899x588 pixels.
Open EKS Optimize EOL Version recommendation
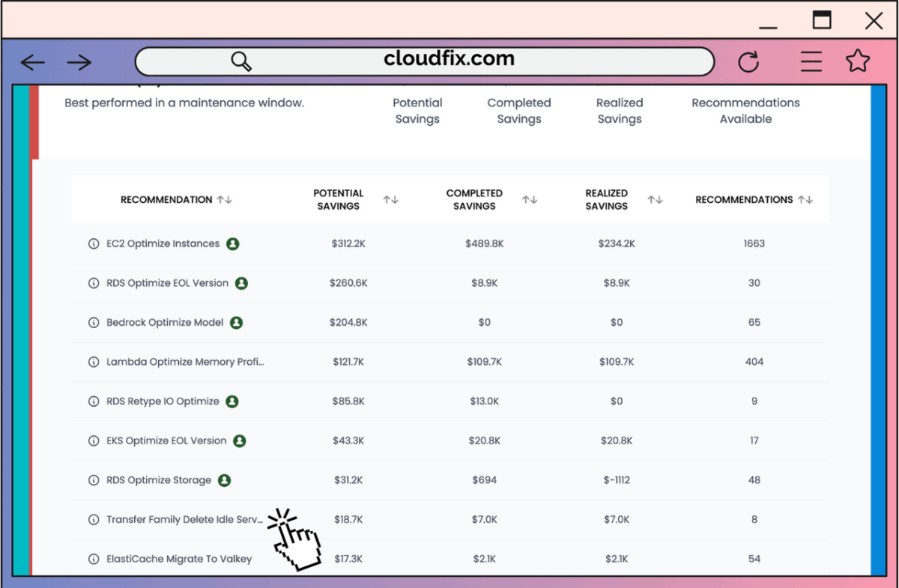166,440
